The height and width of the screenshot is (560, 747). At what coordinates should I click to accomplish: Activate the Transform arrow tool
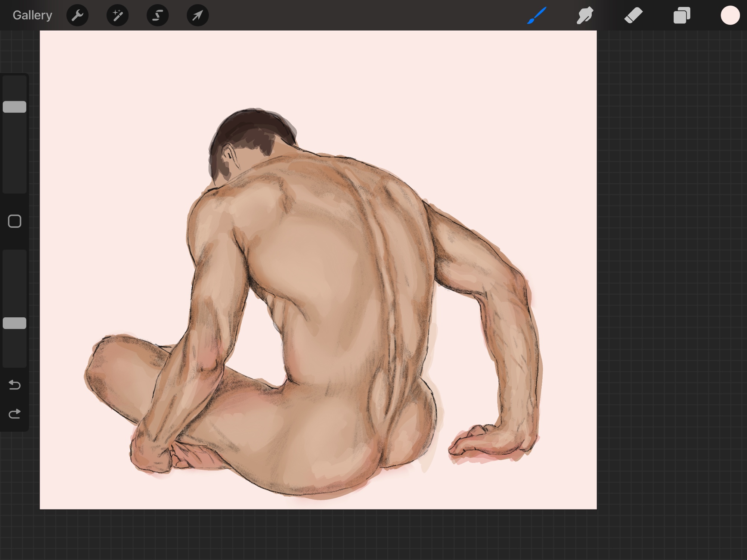point(198,15)
